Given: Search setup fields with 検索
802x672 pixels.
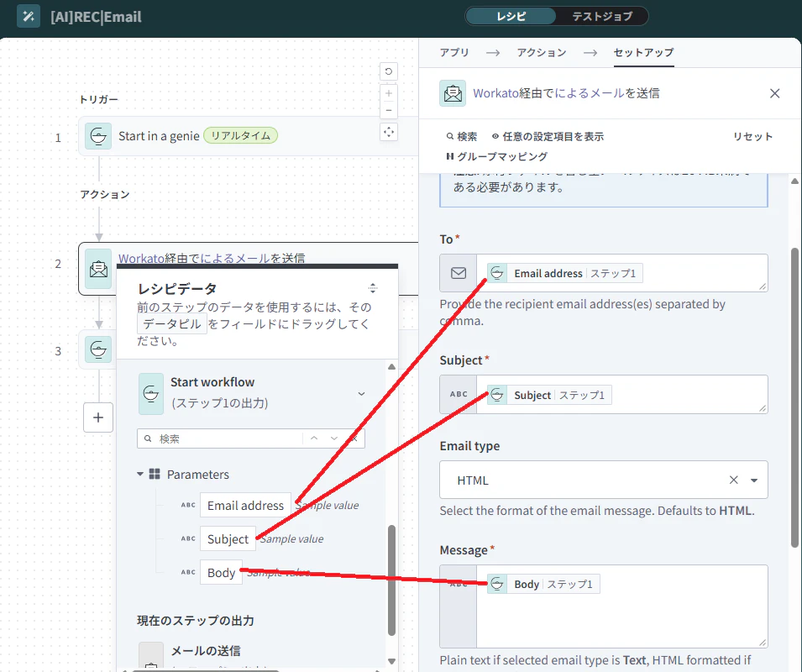Looking at the screenshot, I should coord(461,137).
